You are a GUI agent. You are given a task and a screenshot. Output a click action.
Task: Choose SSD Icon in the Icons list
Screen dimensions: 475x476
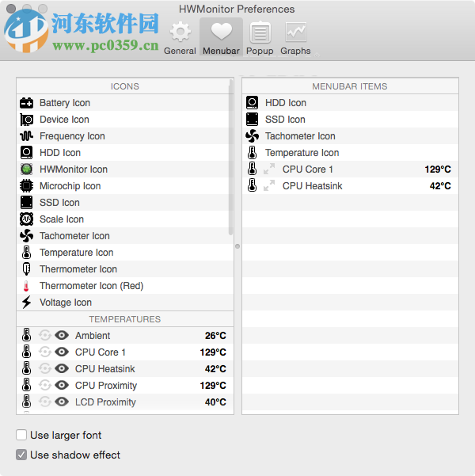(125, 203)
